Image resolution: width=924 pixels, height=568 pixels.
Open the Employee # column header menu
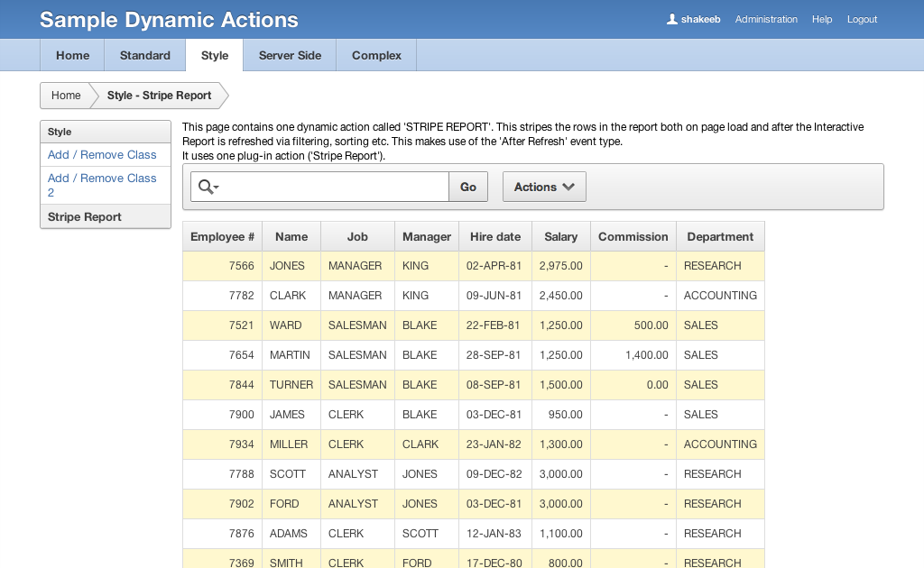222,236
